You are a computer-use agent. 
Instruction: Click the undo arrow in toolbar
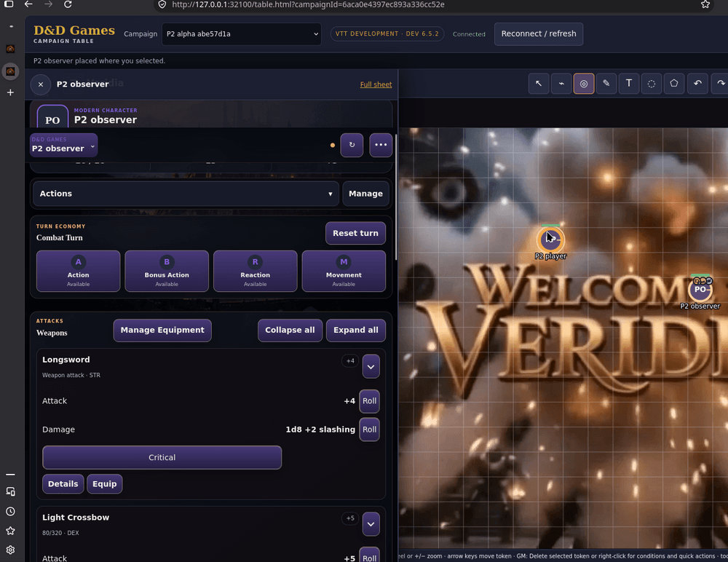click(x=697, y=84)
